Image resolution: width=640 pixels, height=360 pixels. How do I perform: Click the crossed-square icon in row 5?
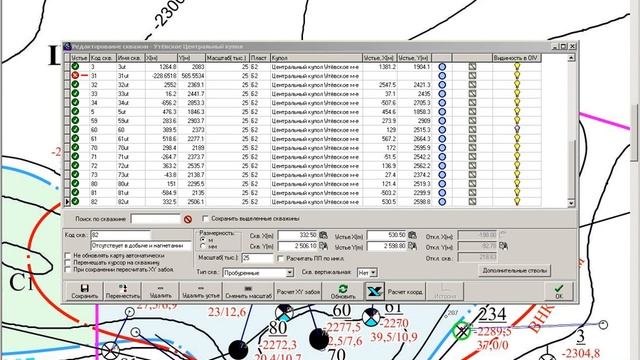pyautogui.click(x=472, y=111)
